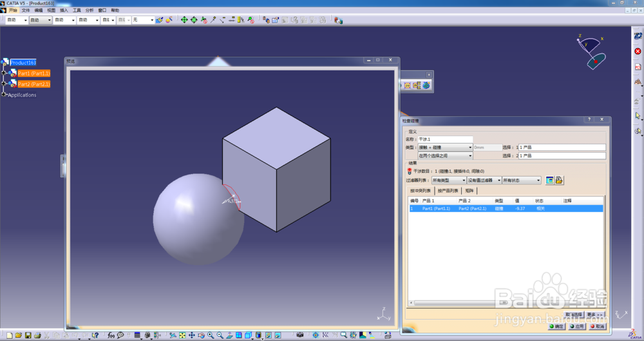The image size is (644, 341).
Task: Click the Pan arrows icon in view toolbar
Action: pyautogui.click(x=192, y=335)
